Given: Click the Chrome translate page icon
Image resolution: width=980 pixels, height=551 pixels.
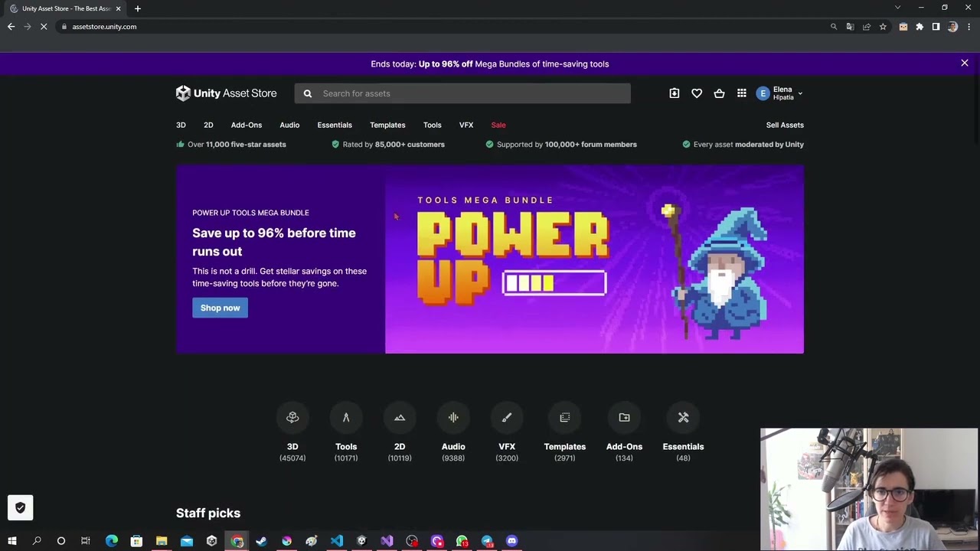Looking at the screenshot, I should click(850, 27).
